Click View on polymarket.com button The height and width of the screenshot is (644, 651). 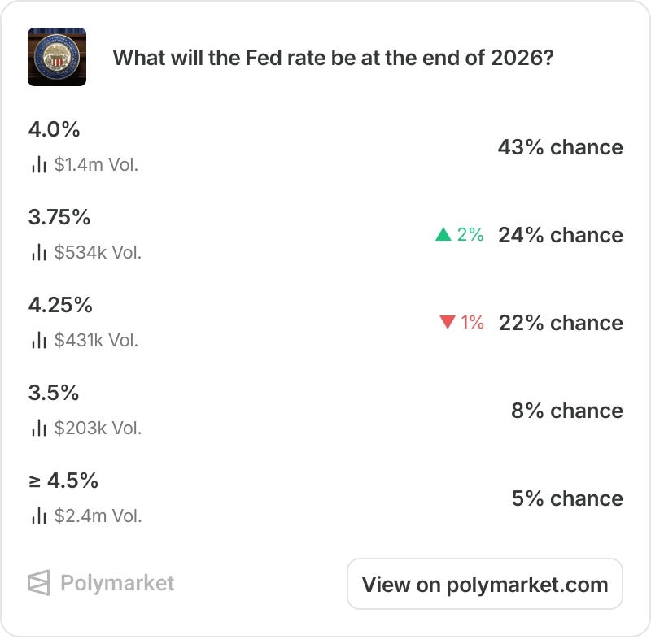[x=485, y=585]
